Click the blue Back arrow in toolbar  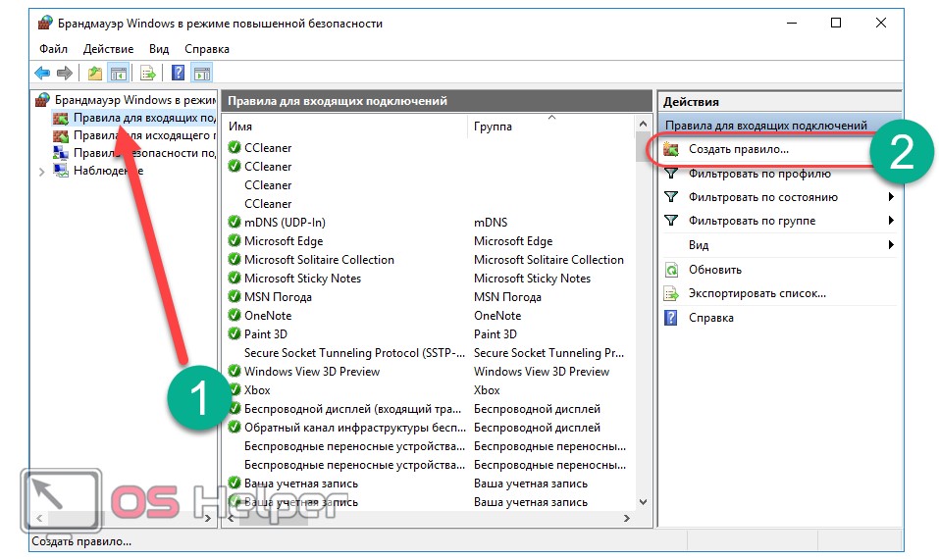pyautogui.click(x=42, y=73)
